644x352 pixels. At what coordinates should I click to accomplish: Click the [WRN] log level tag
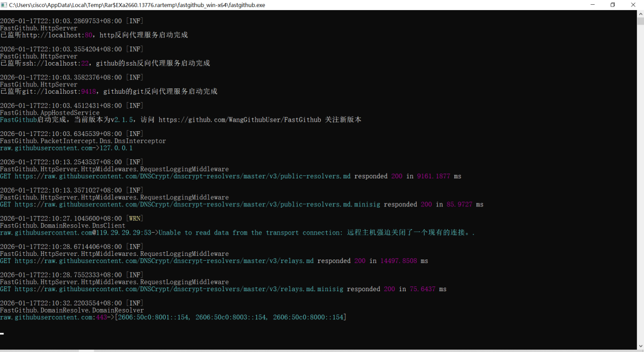135,218
